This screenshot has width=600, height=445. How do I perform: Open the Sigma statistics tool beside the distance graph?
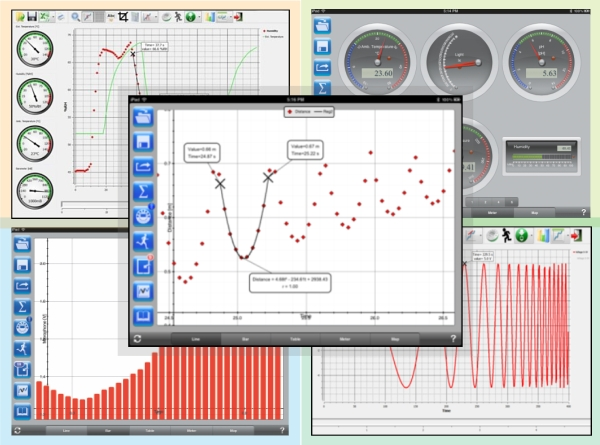(143, 191)
